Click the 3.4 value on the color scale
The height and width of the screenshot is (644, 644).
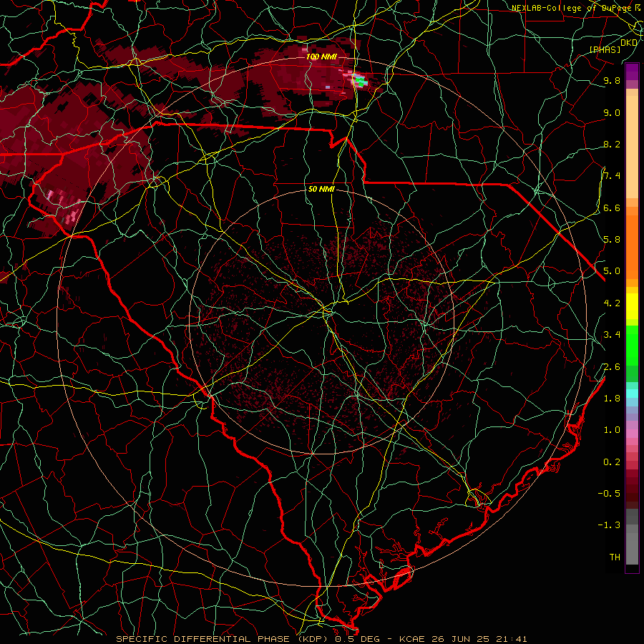pyautogui.click(x=612, y=335)
